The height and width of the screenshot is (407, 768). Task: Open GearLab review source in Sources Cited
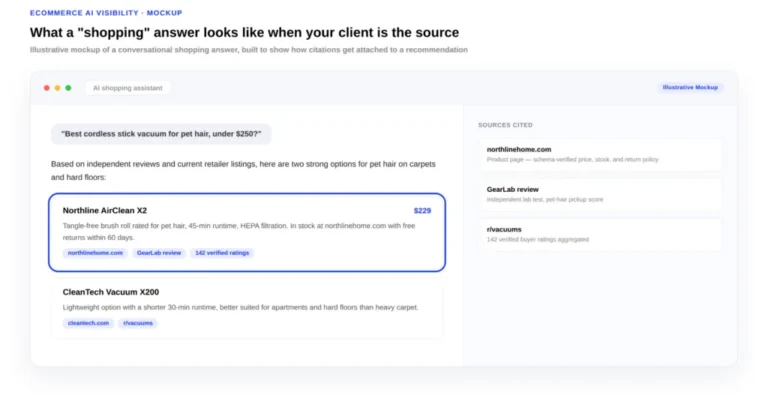(x=600, y=194)
